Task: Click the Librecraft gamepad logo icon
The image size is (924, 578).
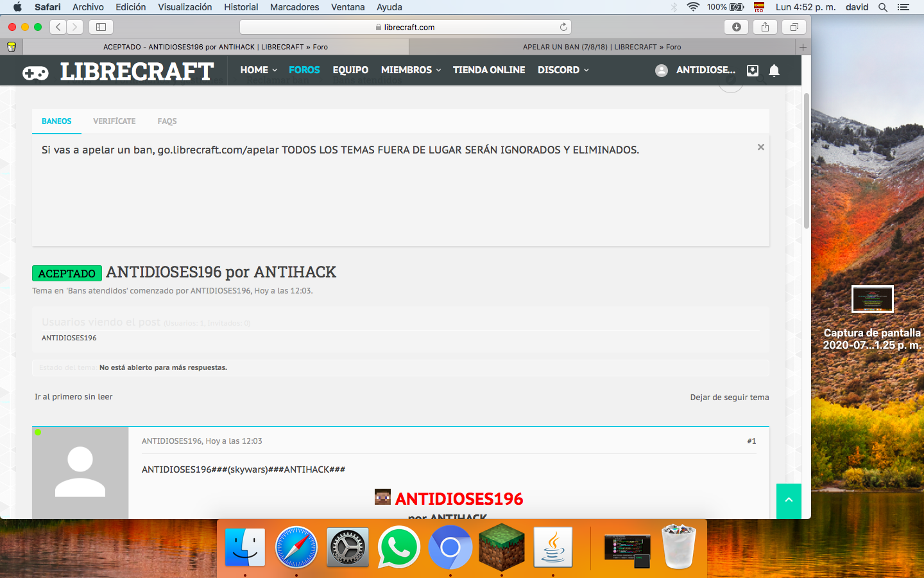Action: pyautogui.click(x=35, y=73)
